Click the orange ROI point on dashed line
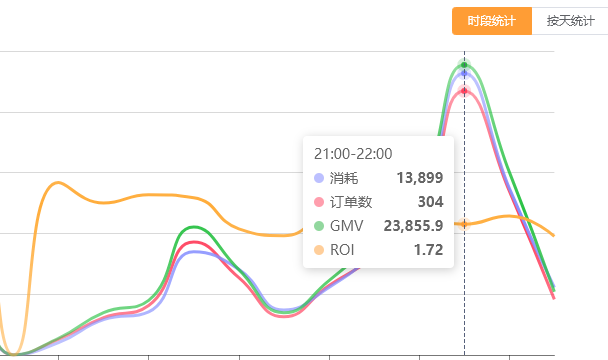 click(464, 224)
